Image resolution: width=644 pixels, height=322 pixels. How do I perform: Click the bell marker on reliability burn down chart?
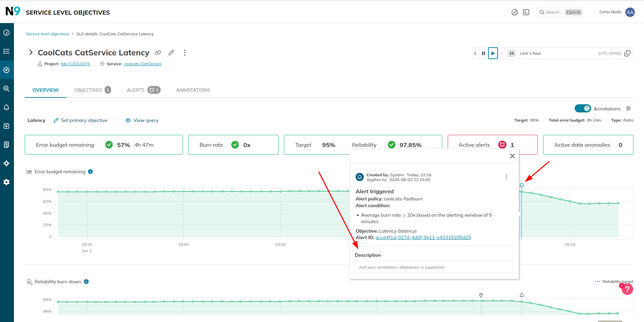(522, 295)
